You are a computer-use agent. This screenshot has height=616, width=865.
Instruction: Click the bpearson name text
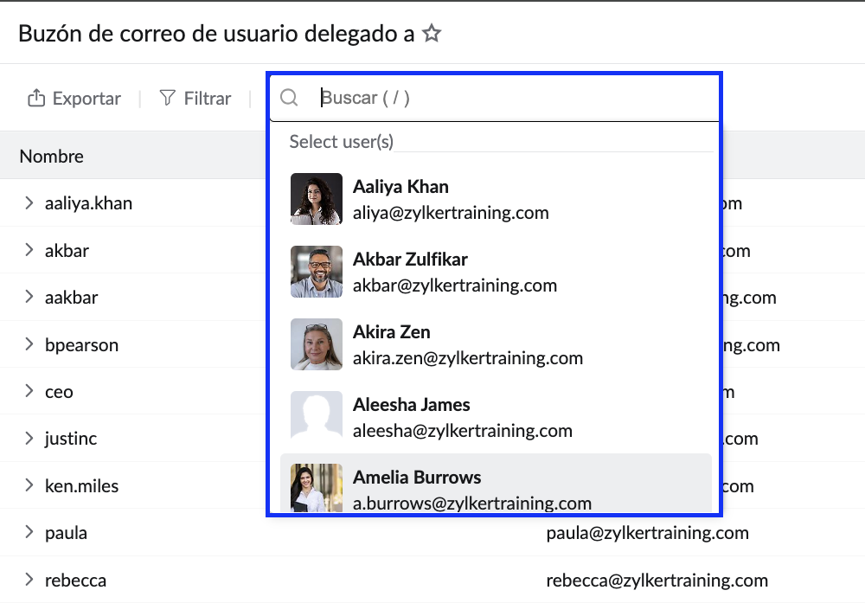pyautogui.click(x=81, y=345)
